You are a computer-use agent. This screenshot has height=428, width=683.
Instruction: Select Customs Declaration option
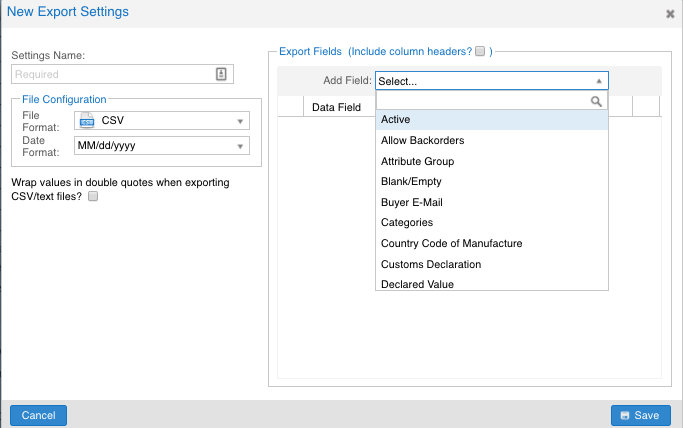(x=491, y=264)
